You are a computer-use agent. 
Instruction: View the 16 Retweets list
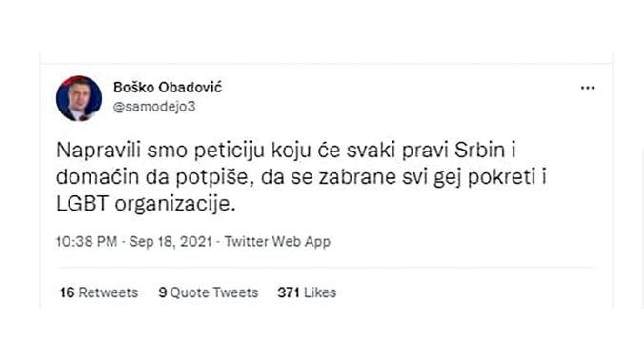(x=99, y=292)
